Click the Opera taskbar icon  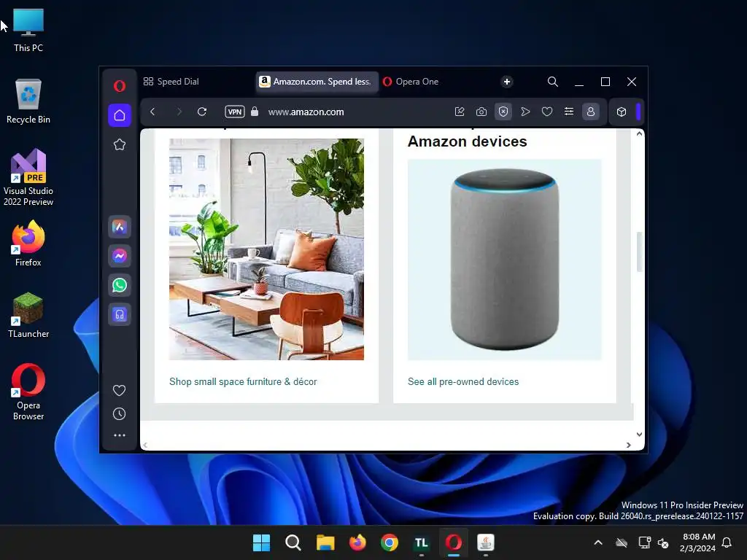click(x=454, y=542)
